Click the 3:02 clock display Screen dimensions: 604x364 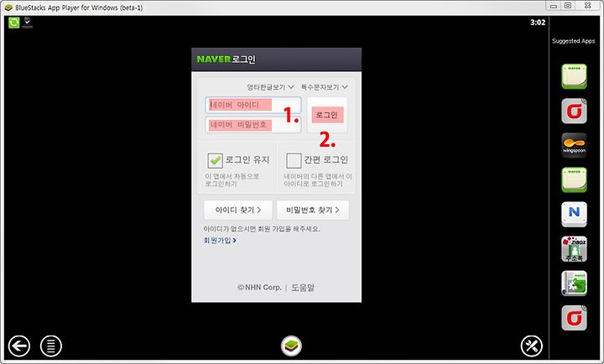click(x=538, y=23)
